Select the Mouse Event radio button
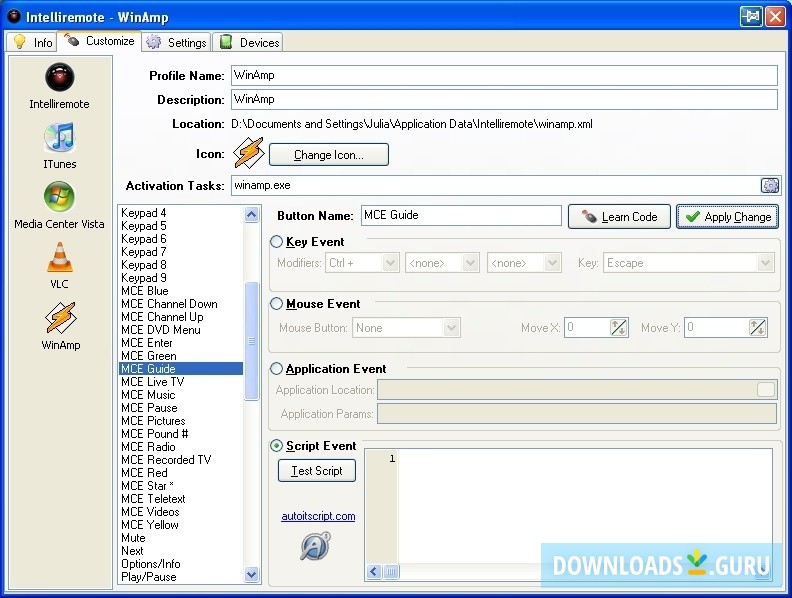The height and width of the screenshot is (598, 792). coord(276,304)
